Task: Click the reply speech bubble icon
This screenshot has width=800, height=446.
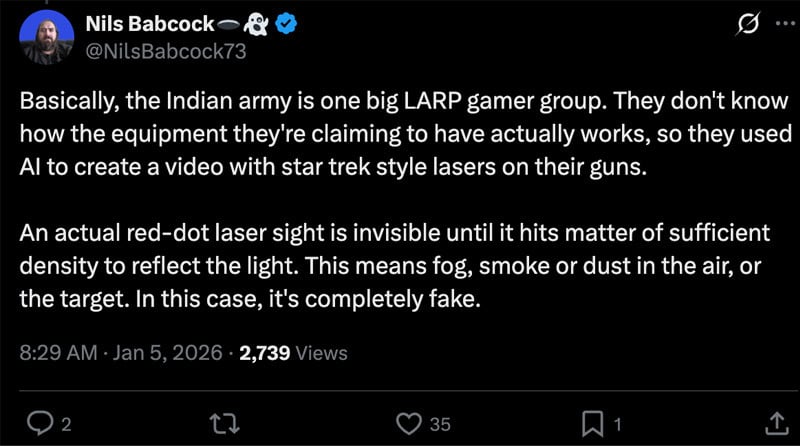Action: click(41, 424)
